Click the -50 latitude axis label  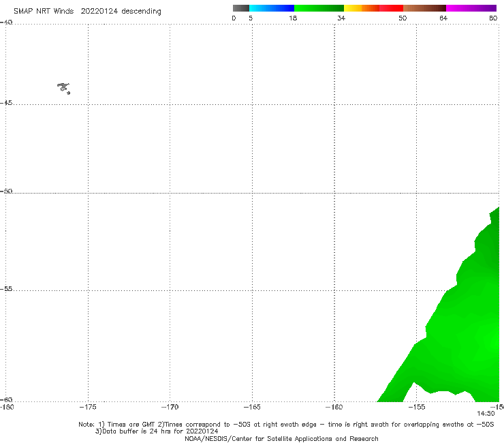[6, 191]
